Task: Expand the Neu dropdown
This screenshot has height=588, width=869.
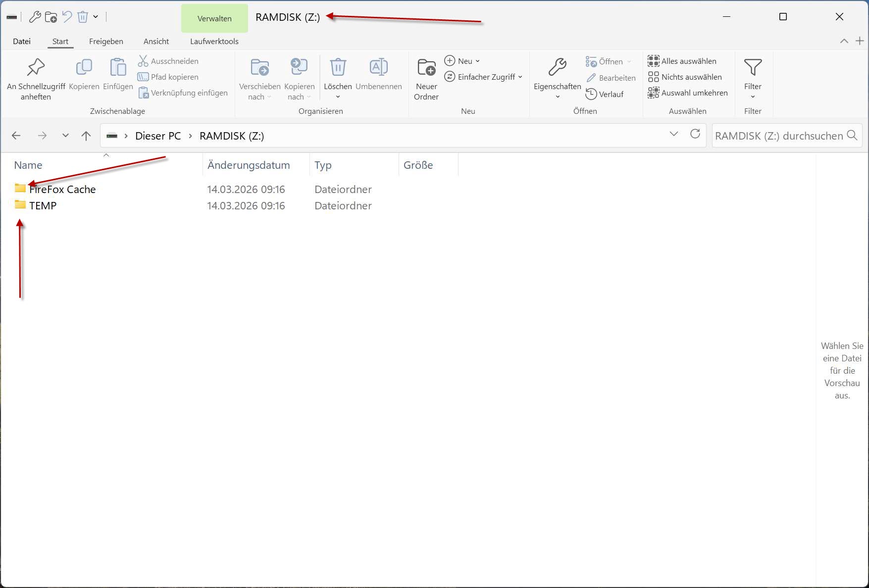Action: [x=462, y=61]
